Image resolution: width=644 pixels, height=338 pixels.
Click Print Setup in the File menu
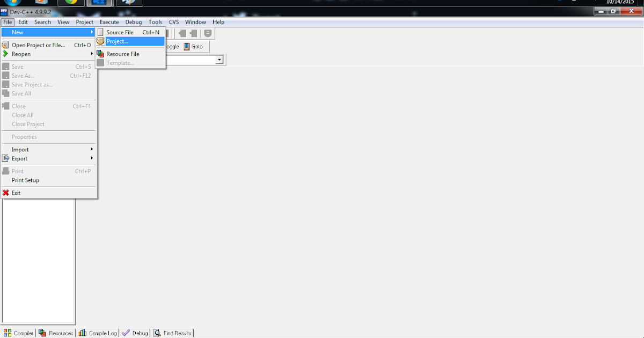pyautogui.click(x=24, y=180)
